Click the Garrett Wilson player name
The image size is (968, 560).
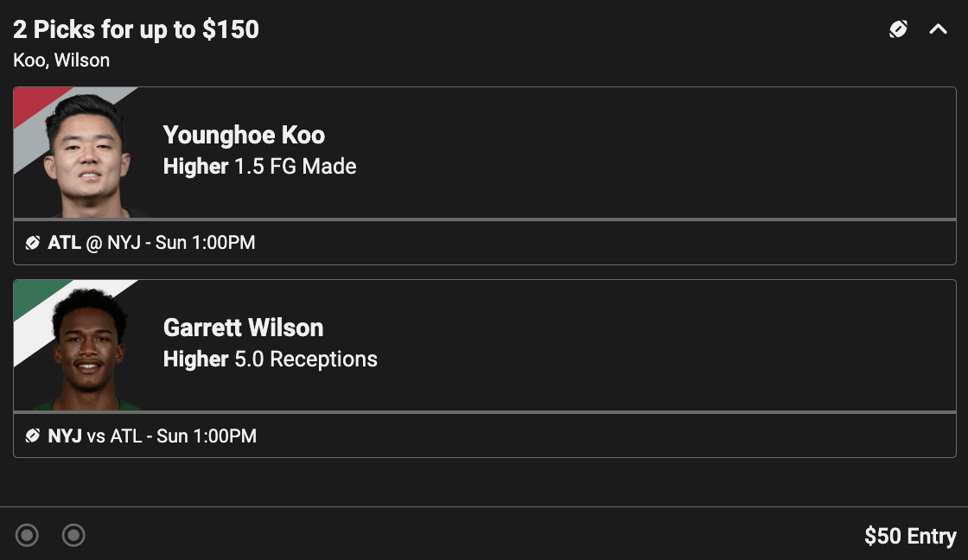(x=243, y=328)
